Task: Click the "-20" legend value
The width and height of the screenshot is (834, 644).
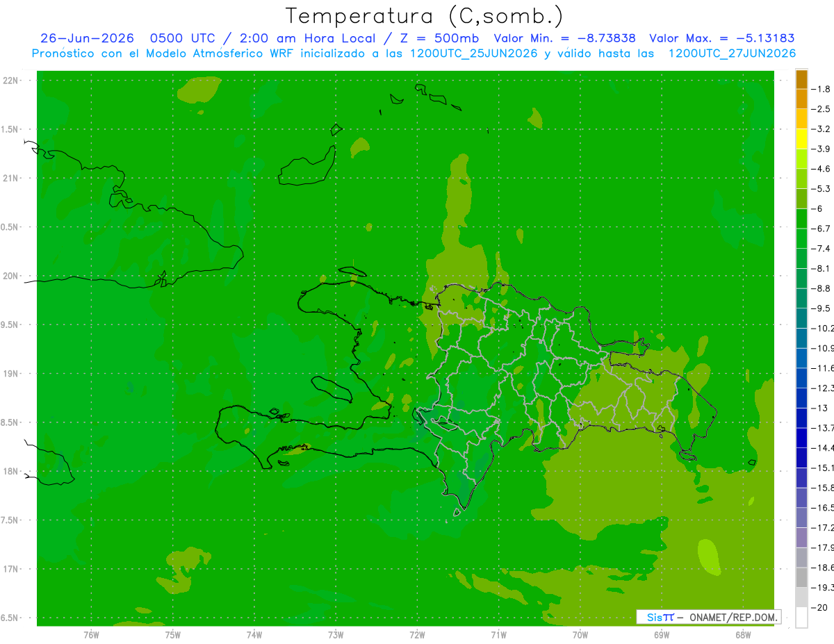Action: 820,607
